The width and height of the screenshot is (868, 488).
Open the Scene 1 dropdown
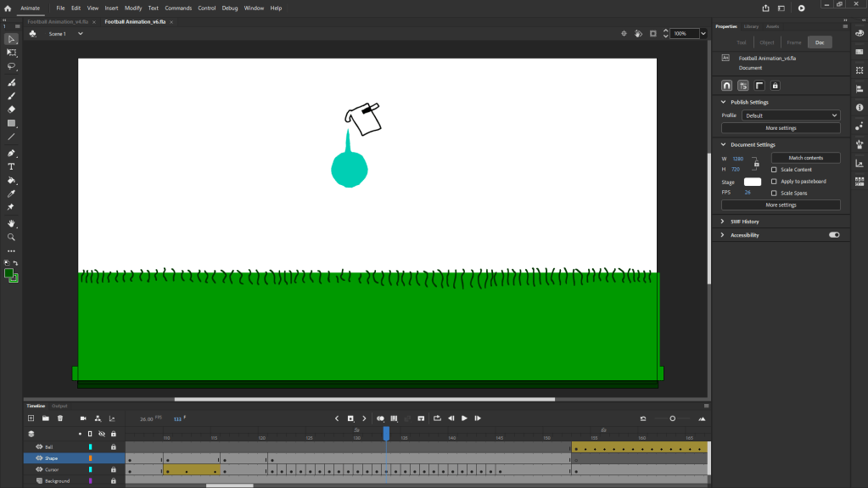coord(81,34)
